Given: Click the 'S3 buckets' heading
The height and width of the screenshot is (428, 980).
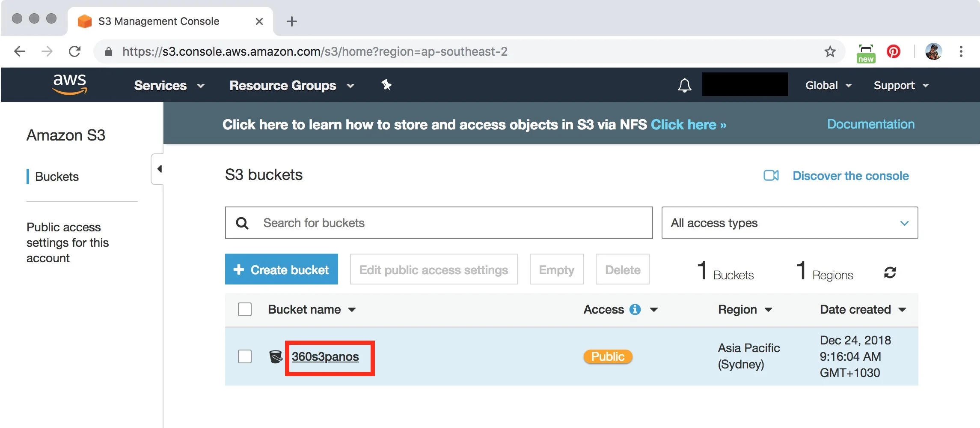Looking at the screenshot, I should pyautogui.click(x=264, y=175).
